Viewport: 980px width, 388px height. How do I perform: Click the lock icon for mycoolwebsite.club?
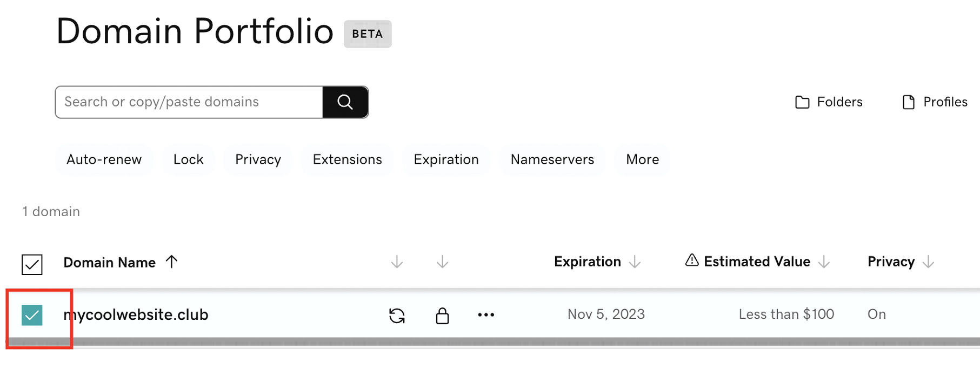[442, 315]
